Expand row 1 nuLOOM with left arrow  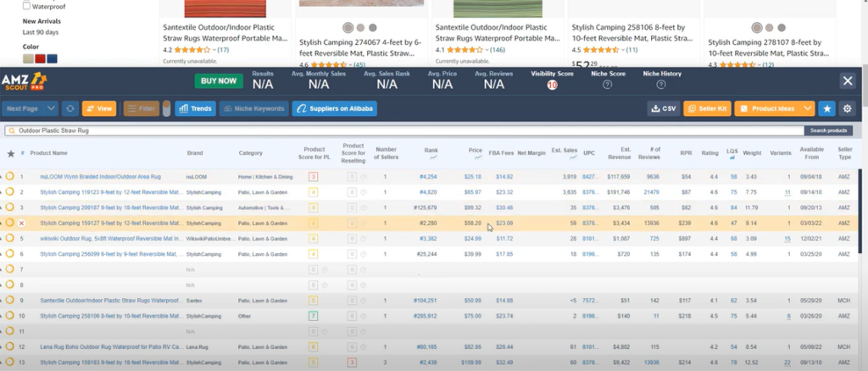(x=1, y=177)
